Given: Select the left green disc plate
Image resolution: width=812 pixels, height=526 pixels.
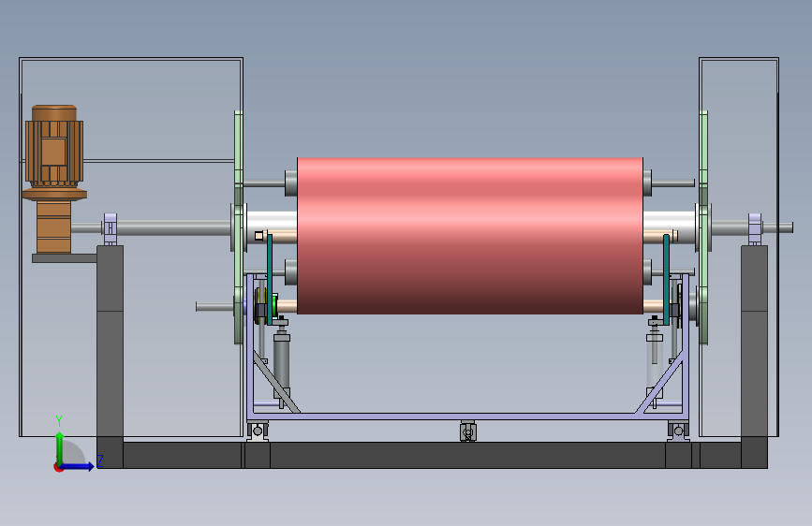Looking at the screenshot, I should [x=238, y=227].
